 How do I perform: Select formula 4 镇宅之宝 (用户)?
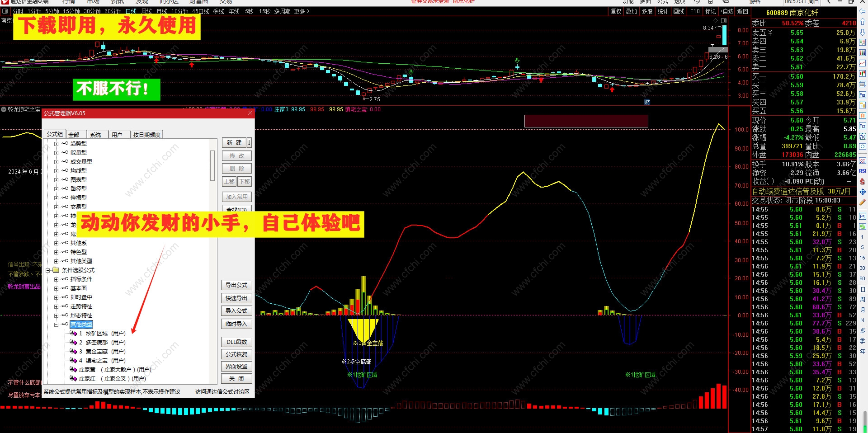coord(102,361)
